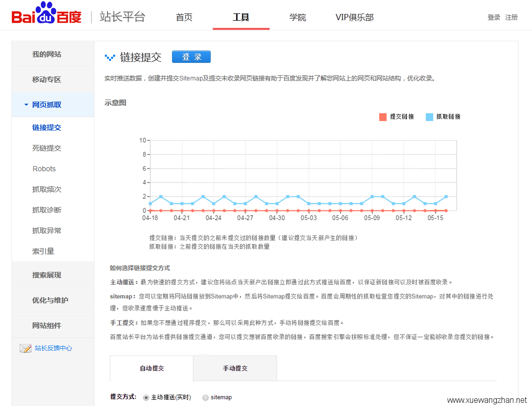Open the Robots tool

point(44,169)
